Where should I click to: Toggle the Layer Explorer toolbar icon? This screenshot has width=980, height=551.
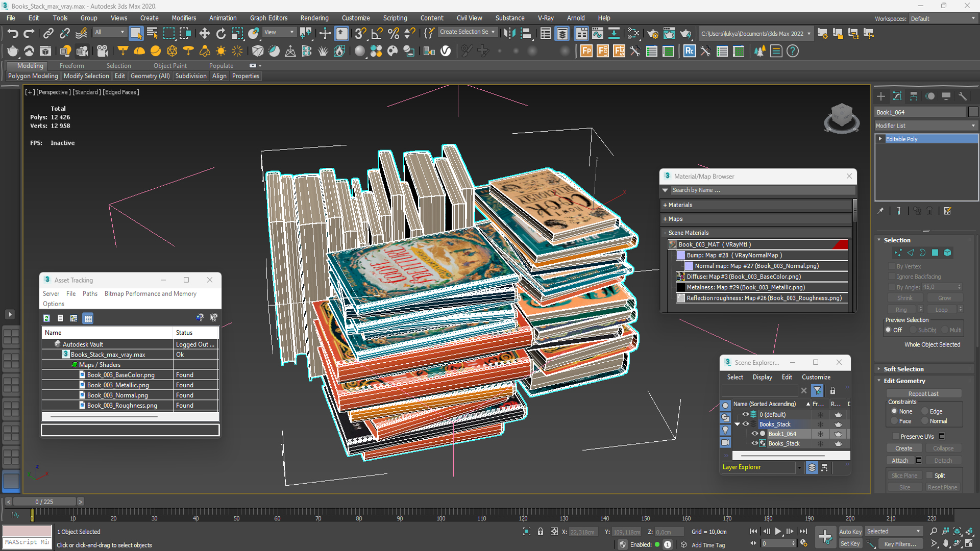tap(562, 34)
